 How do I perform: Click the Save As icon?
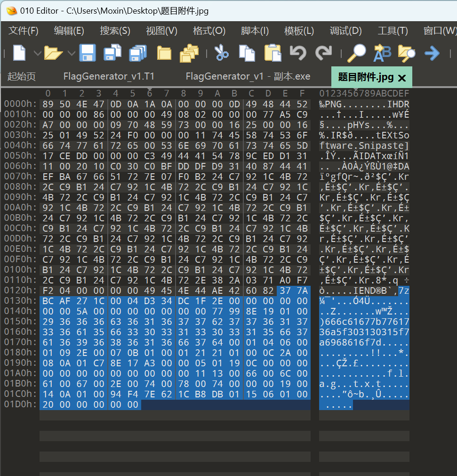(x=112, y=53)
